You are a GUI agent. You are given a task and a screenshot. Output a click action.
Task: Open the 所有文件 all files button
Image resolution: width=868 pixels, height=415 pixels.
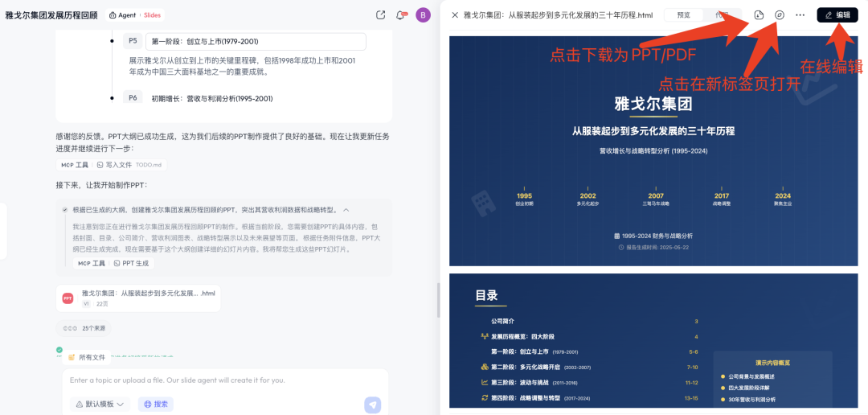coord(86,357)
